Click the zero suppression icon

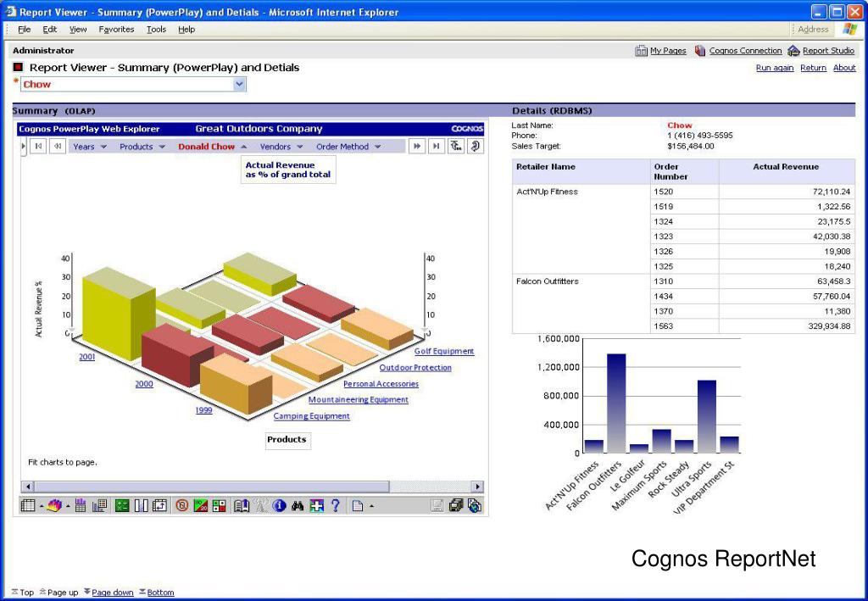pos(182,505)
